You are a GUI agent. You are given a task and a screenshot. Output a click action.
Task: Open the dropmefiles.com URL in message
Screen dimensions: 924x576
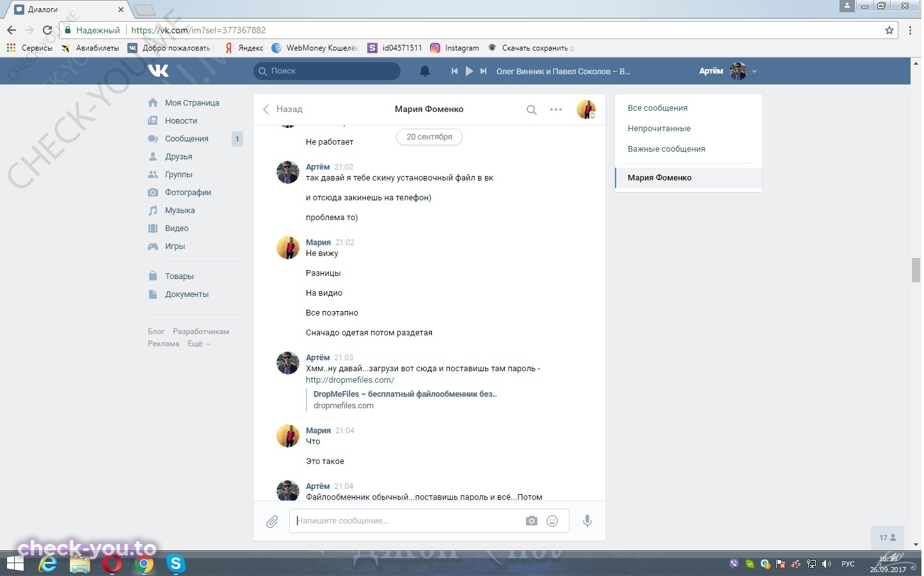(350, 380)
